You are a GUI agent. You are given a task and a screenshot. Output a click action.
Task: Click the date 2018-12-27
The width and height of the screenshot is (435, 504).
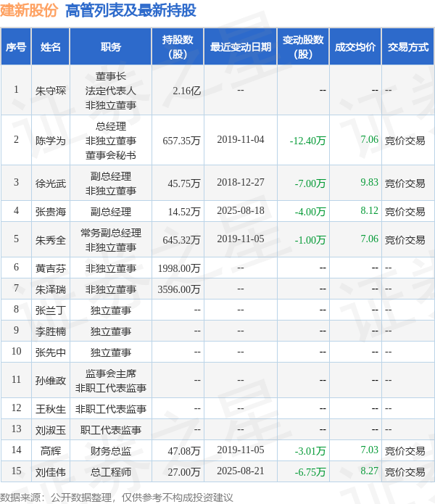[x=241, y=182]
